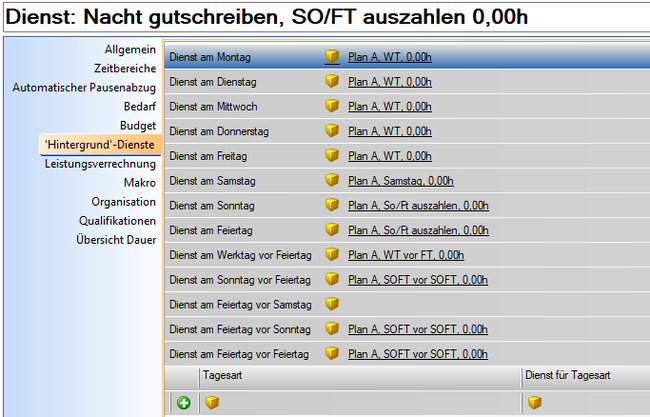Click the cube icon under Dienst für Tagesart
The image size is (650, 417).
pyautogui.click(x=535, y=403)
